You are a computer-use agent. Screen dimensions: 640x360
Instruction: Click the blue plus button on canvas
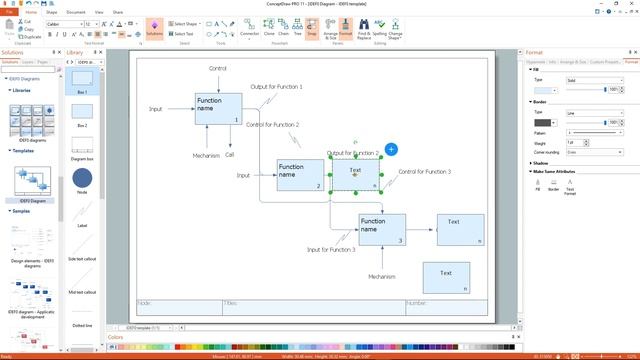(391, 149)
